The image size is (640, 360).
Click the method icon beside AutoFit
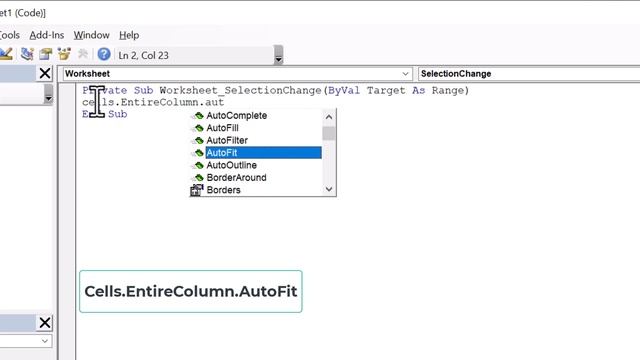[198, 153]
